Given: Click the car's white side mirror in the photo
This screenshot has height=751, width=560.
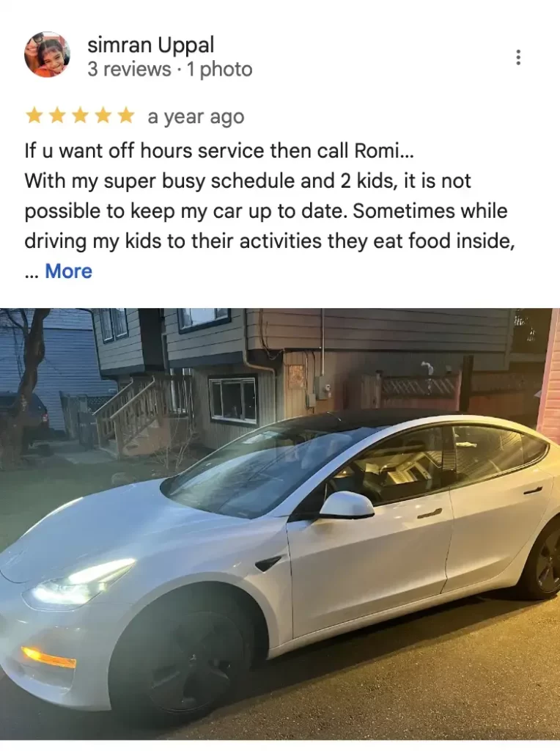Looking at the screenshot, I should (x=347, y=505).
